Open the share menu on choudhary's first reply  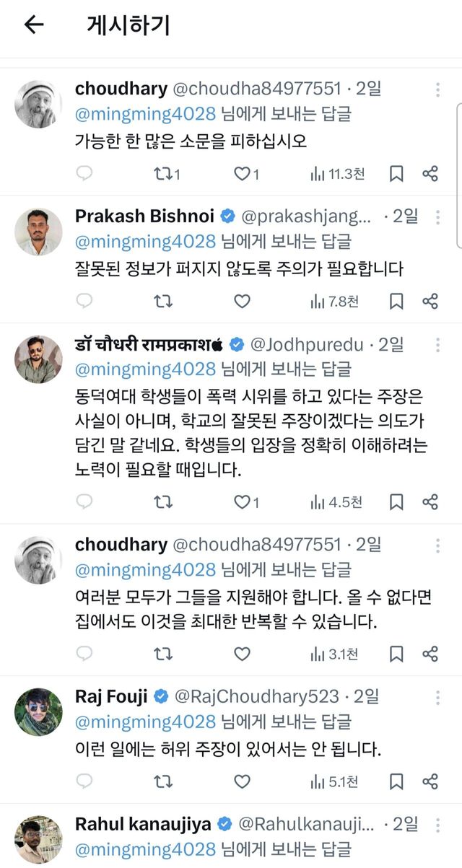pos(432,173)
